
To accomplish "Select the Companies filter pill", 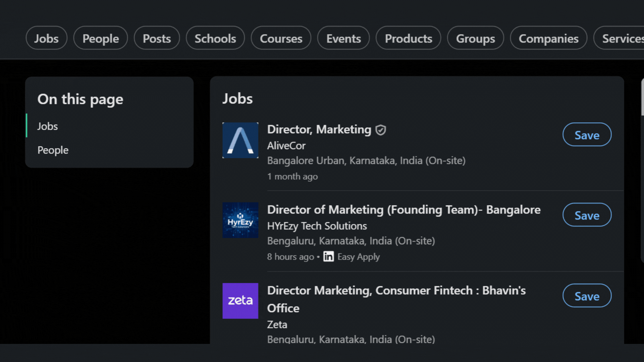I will tap(548, 38).
